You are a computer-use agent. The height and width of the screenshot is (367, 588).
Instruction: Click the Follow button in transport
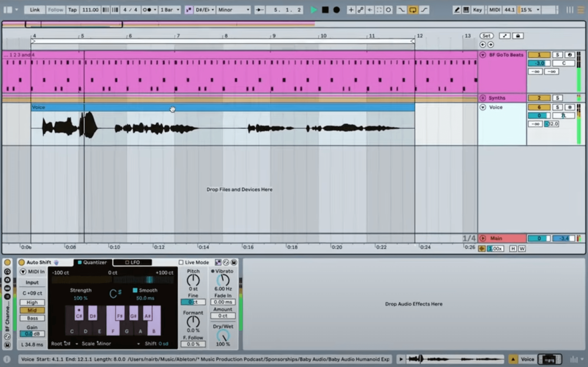pyautogui.click(x=55, y=9)
